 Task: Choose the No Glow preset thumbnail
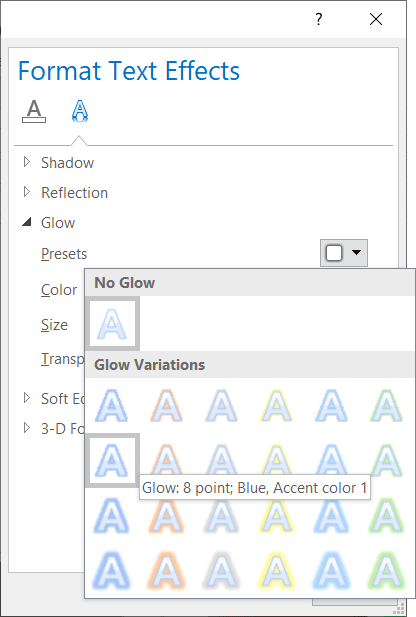[113, 324]
